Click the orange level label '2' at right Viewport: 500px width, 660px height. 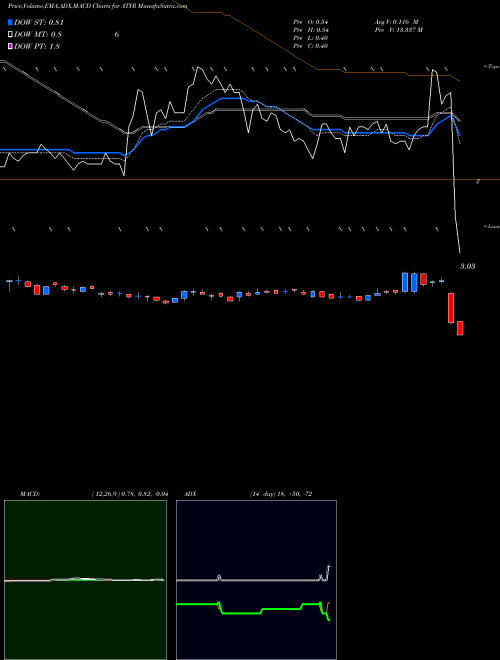click(x=478, y=181)
